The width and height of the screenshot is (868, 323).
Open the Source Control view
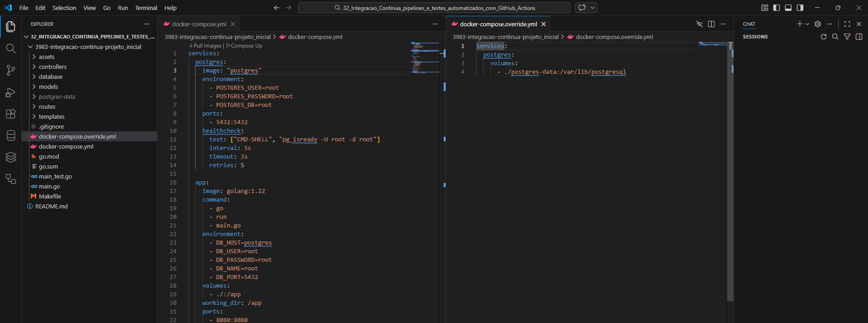point(11,70)
